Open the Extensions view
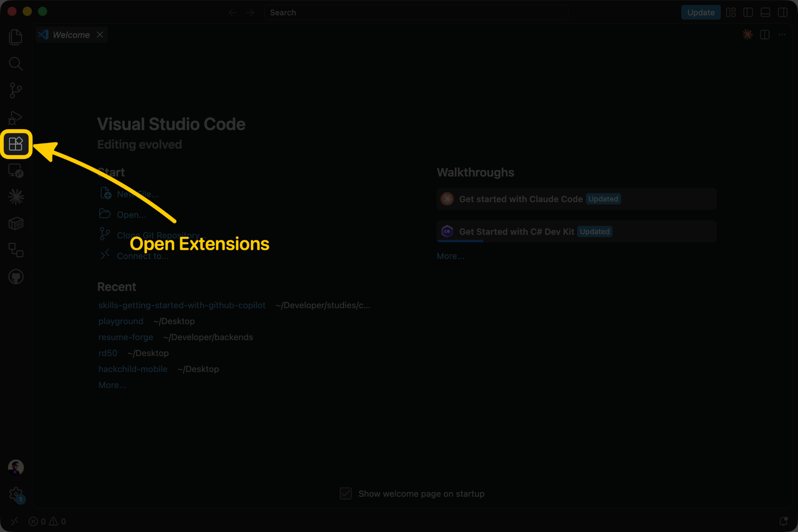 pyautogui.click(x=16, y=144)
